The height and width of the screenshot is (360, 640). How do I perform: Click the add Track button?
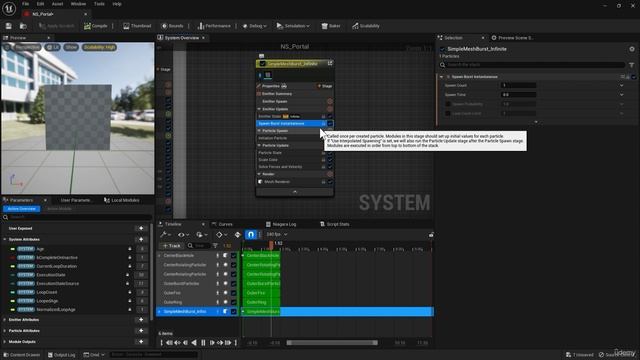tap(171, 246)
